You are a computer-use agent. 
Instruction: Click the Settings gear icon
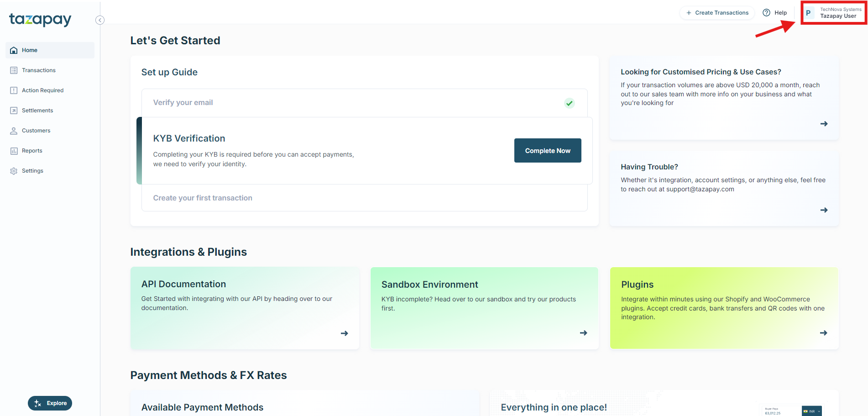click(14, 171)
